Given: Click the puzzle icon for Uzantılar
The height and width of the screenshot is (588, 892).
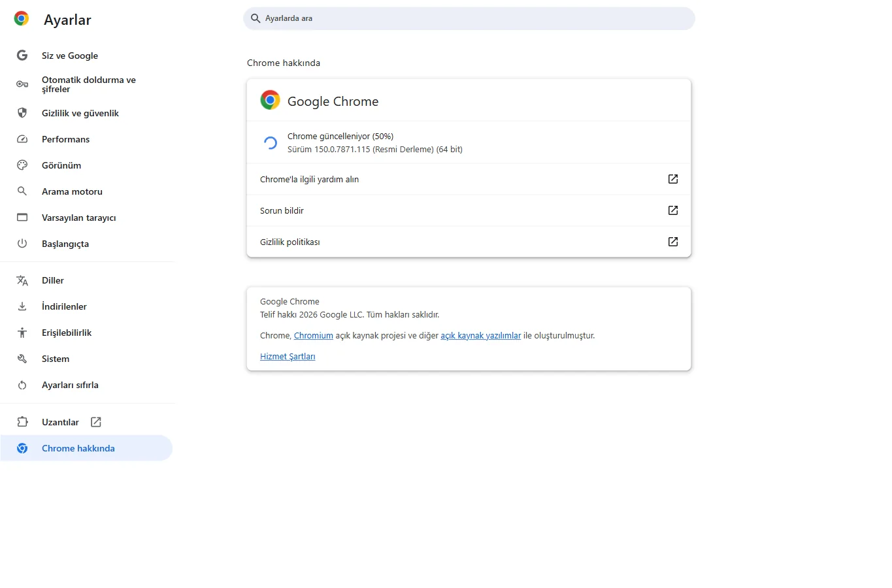Looking at the screenshot, I should 22,422.
